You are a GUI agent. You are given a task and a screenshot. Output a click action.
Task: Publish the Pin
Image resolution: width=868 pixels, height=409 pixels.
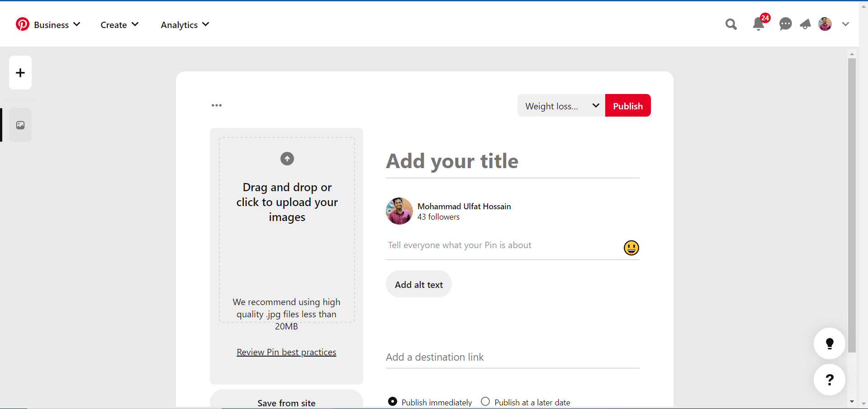pyautogui.click(x=627, y=105)
